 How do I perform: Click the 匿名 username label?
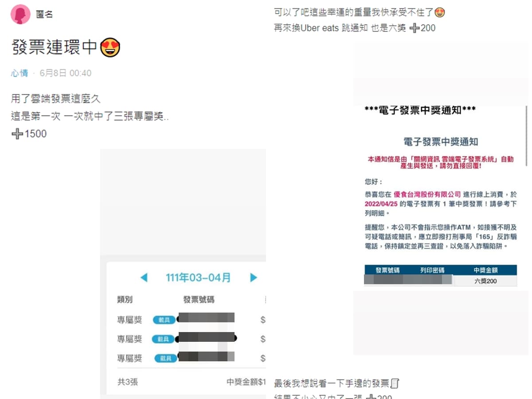44,14
